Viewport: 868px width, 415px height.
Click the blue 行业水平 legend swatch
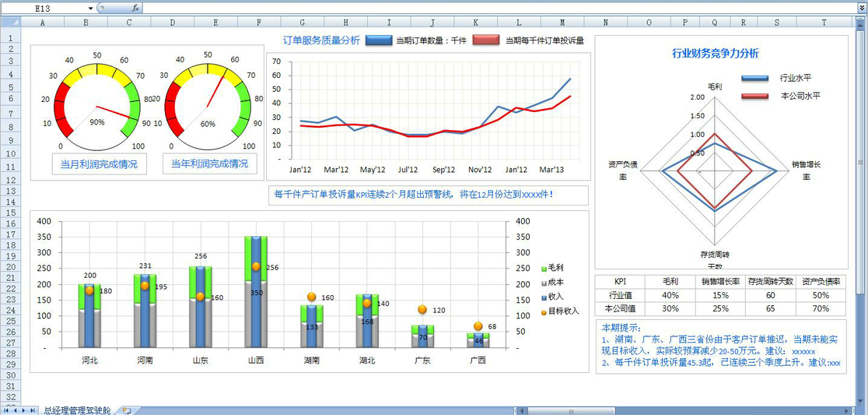[754, 78]
